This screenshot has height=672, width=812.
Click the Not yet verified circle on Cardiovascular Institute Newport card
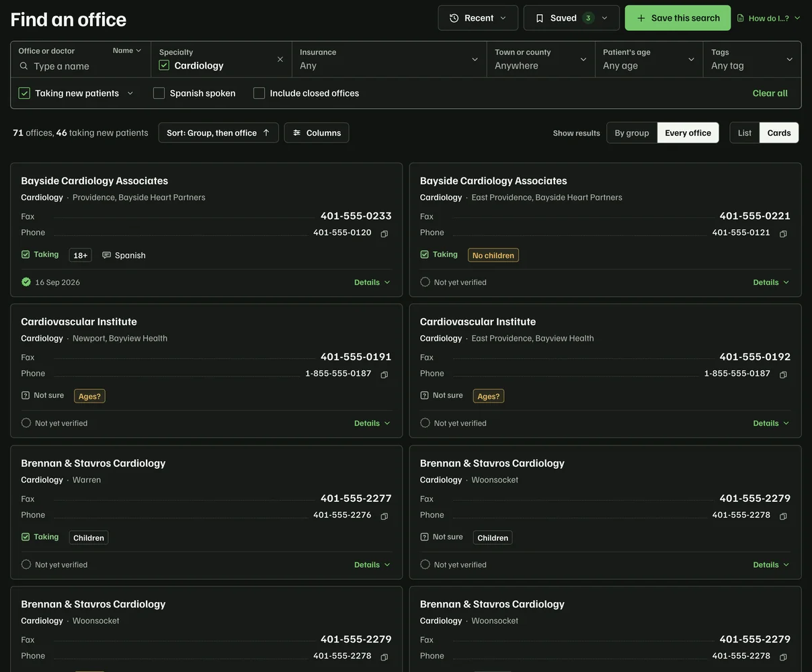tap(26, 423)
